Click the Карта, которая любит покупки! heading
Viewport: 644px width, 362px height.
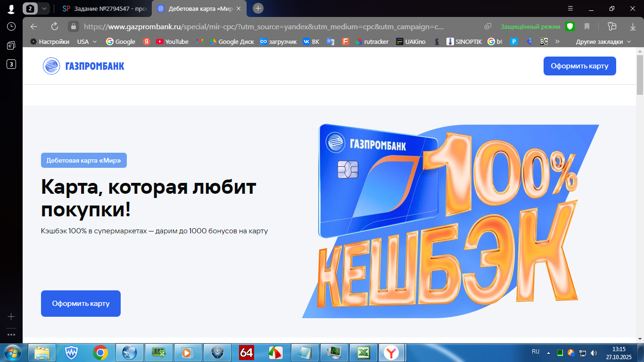pos(149,198)
